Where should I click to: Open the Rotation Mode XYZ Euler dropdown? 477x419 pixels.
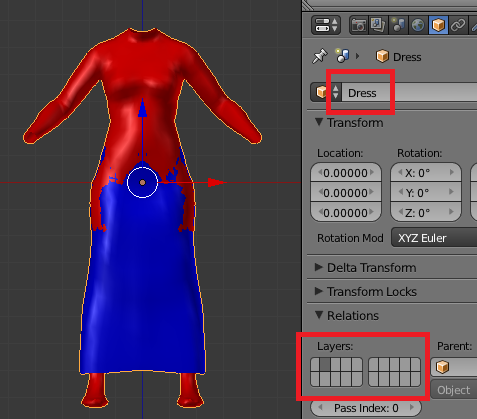click(434, 238)
